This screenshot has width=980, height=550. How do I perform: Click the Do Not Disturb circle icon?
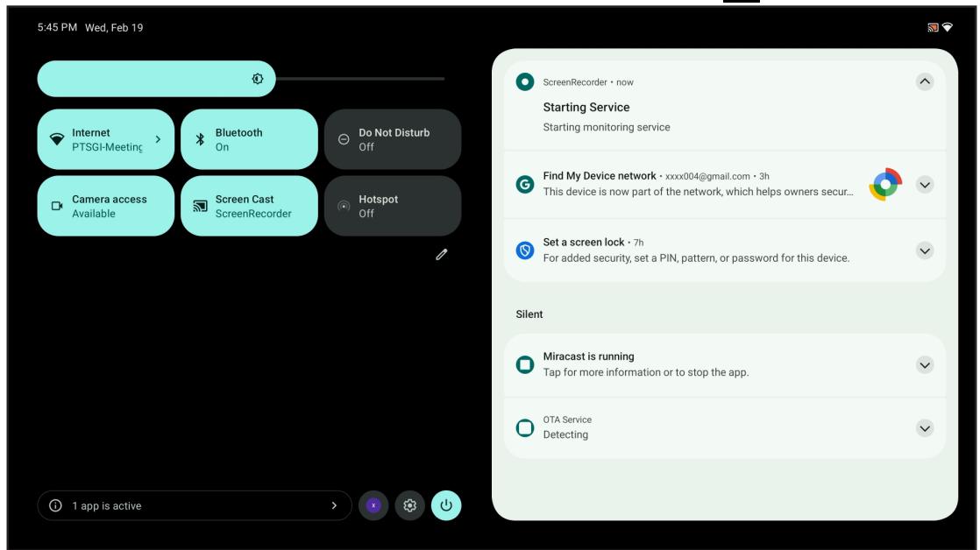(x=344, y=139)
